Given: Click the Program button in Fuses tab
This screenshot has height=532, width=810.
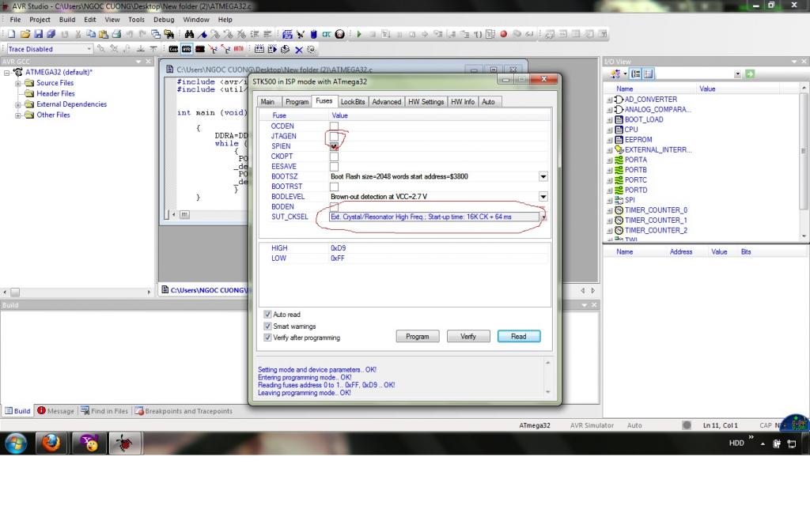Looking at the screenshot, I should click(x=418, y=337).
